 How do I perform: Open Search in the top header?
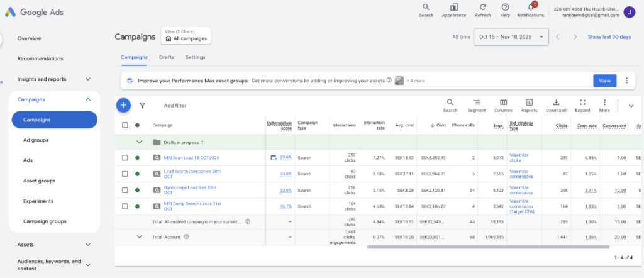tap(426, 10)
